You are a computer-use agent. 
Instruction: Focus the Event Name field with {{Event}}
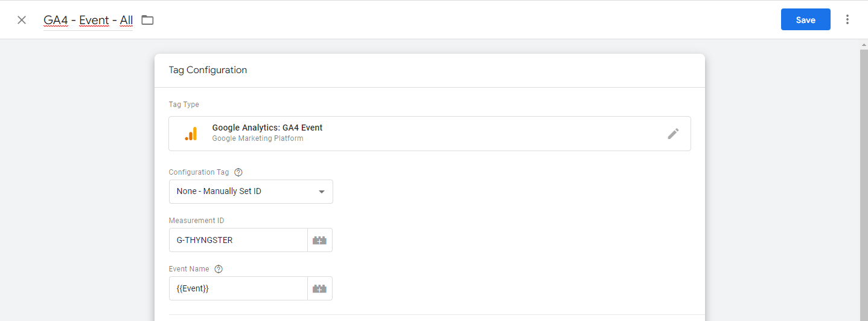click(238, 288)
